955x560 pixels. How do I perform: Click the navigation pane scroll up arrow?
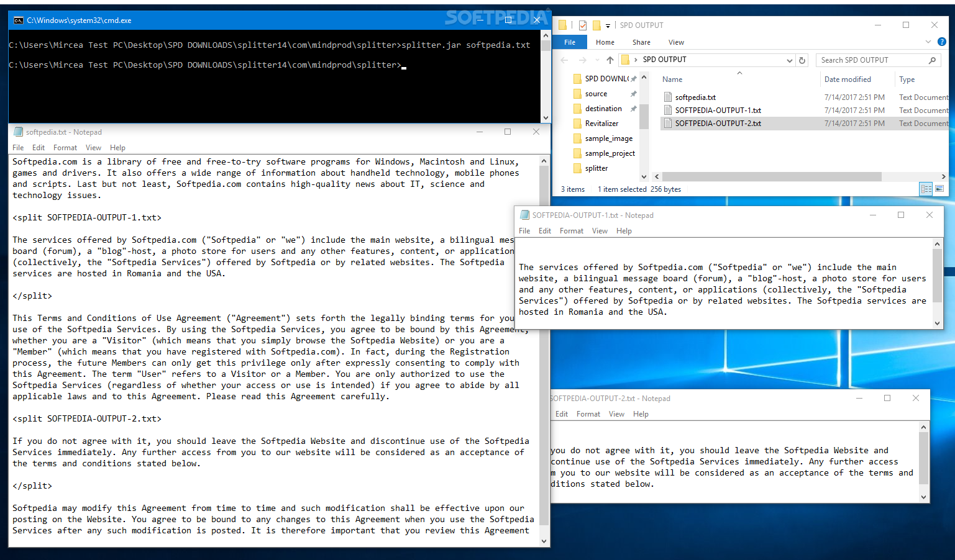[644, 77]
